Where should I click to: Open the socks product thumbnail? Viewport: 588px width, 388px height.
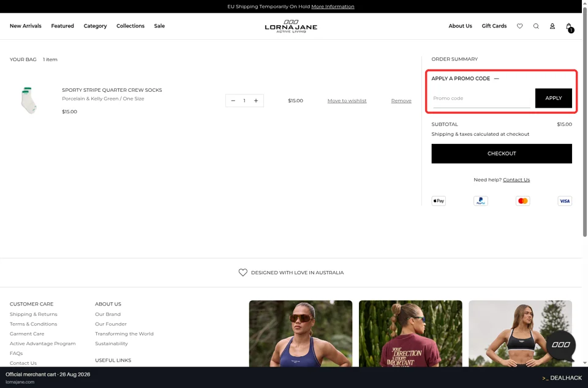click(29, 100)
